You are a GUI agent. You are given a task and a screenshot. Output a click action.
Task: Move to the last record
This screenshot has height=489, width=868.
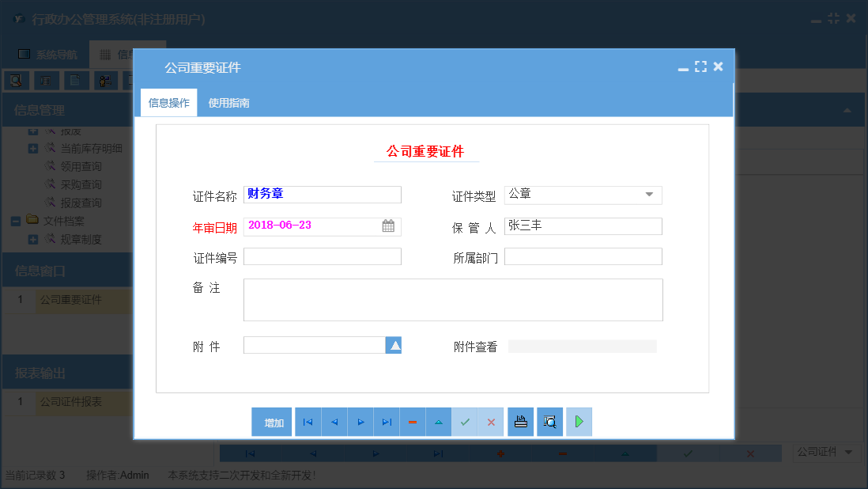point(387,422)
